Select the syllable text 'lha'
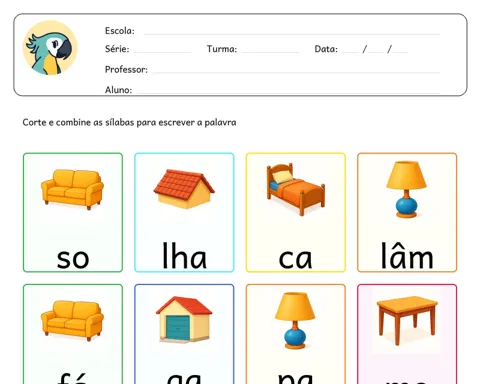Image resolution: width=480 pixels, height=384 pixels. pos(184,255)
